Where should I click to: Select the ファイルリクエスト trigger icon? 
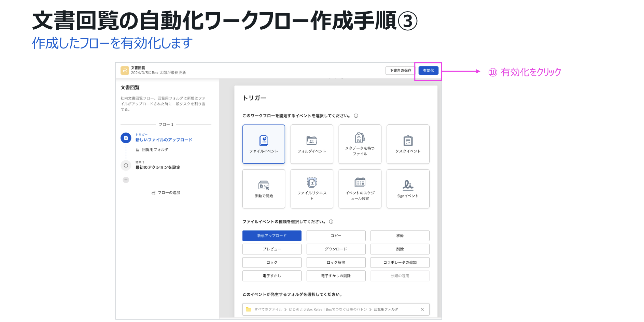(311, 182)
